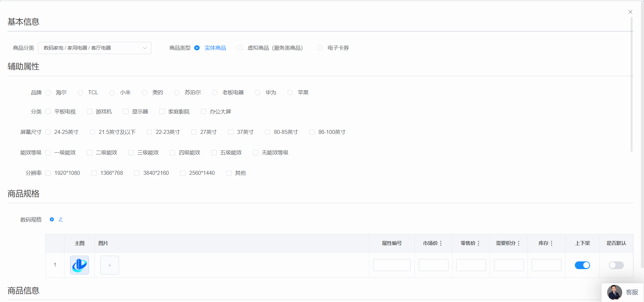The width and height of the screenshot is (644, 302).
Task: Click the plus box to add image
Action: (x=110, y=265)
